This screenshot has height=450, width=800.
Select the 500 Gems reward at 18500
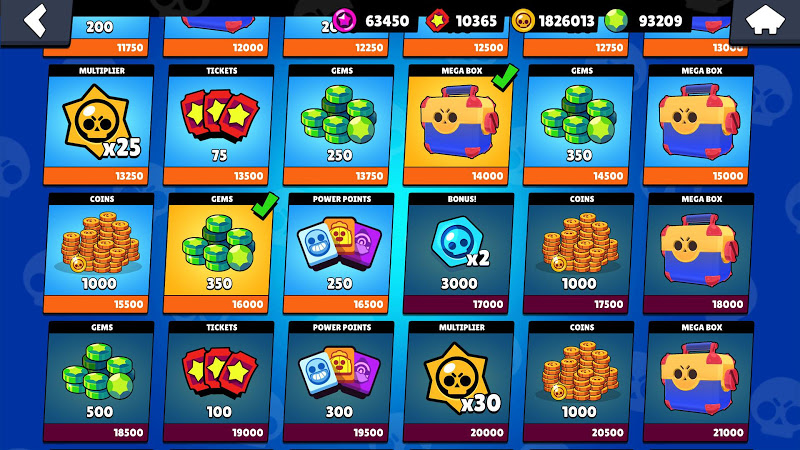point(99,382)
